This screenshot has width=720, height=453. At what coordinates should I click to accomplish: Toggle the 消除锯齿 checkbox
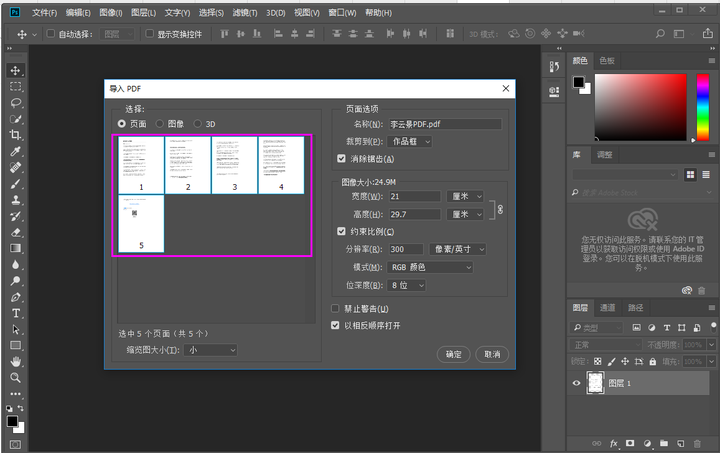tap(341, 159)
